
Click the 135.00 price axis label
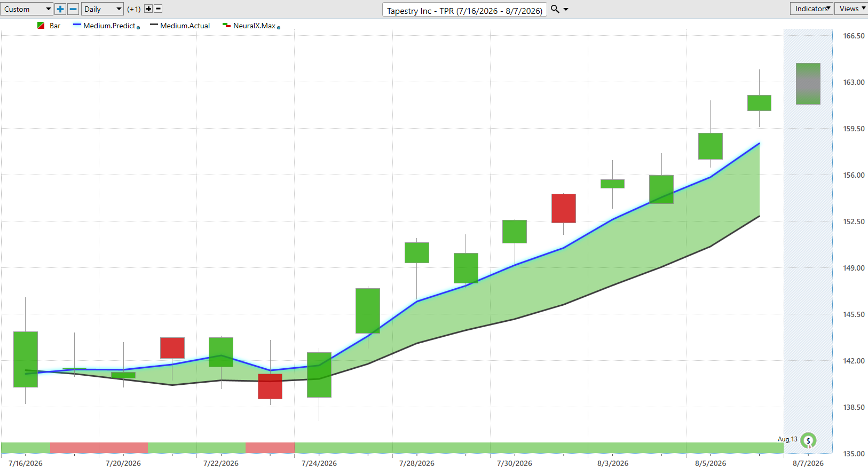[x=854, y=454]
